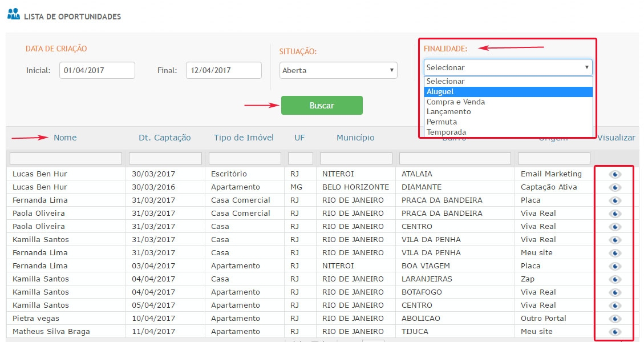Open eye icon for Fernanda Lima Boa Viagem row
Viewport: 644px width, 342px height.
614,266
